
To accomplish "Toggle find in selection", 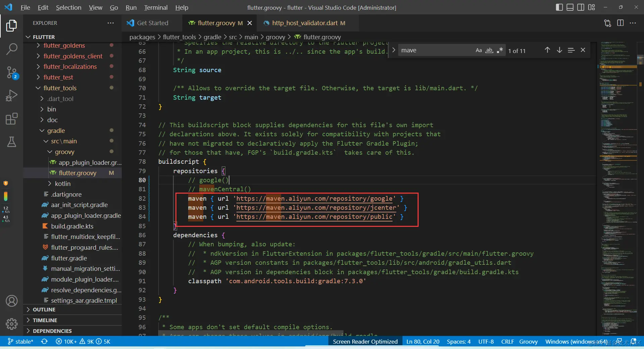I will [x=571, y=50].
